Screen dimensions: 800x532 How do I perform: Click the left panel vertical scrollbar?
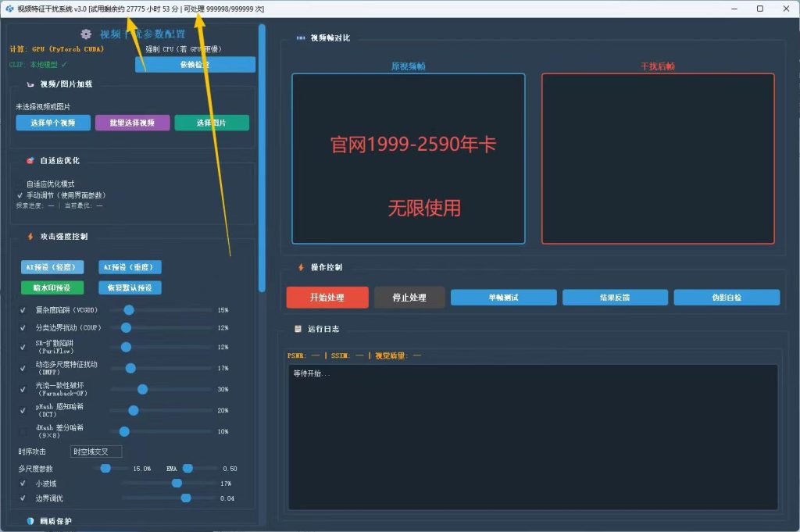tap(262, 158)
